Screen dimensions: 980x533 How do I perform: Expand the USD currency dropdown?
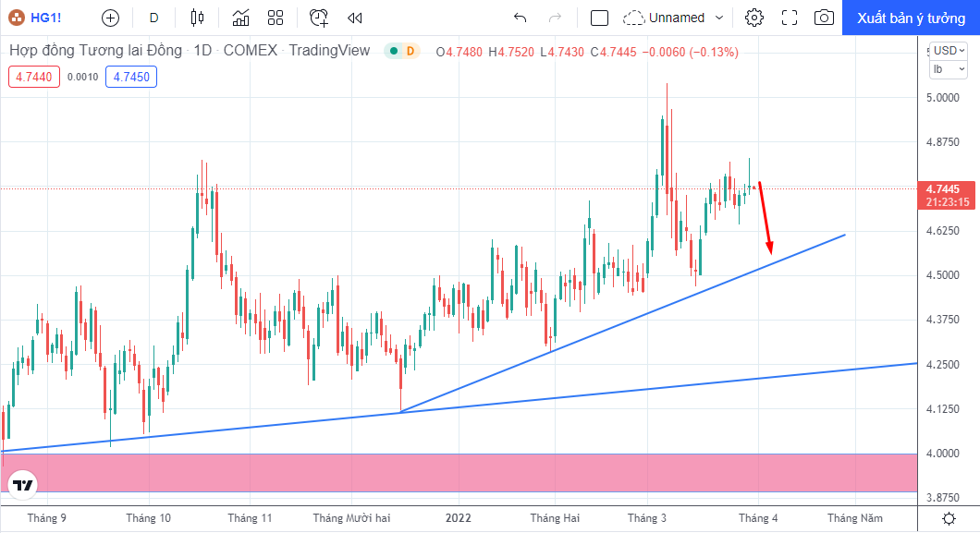pos(949,51)
